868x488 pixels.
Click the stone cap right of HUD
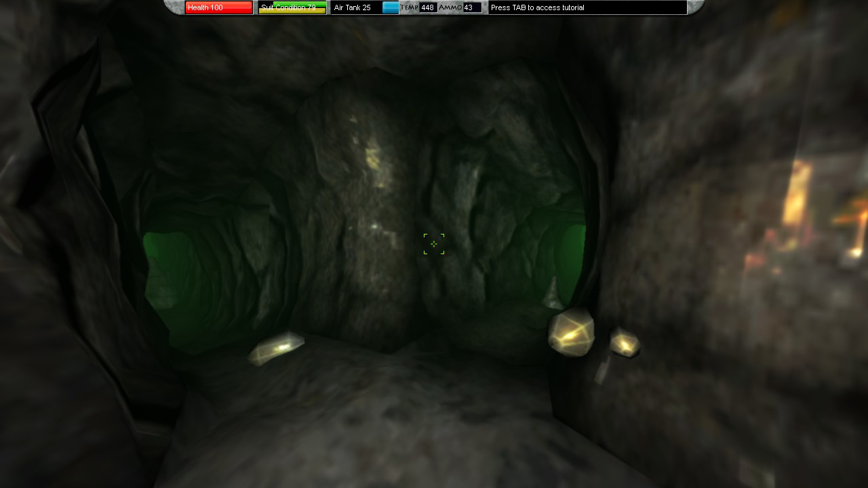coord(696,7)
